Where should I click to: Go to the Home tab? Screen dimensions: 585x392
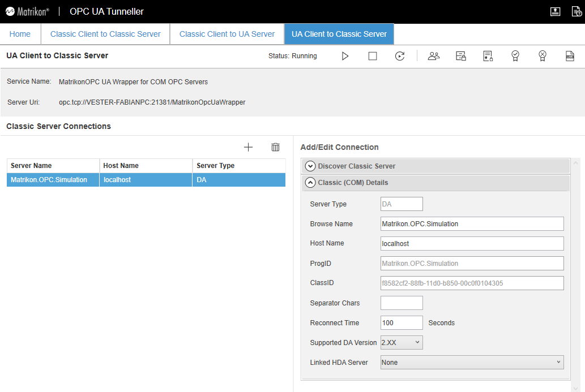point(20,34)
